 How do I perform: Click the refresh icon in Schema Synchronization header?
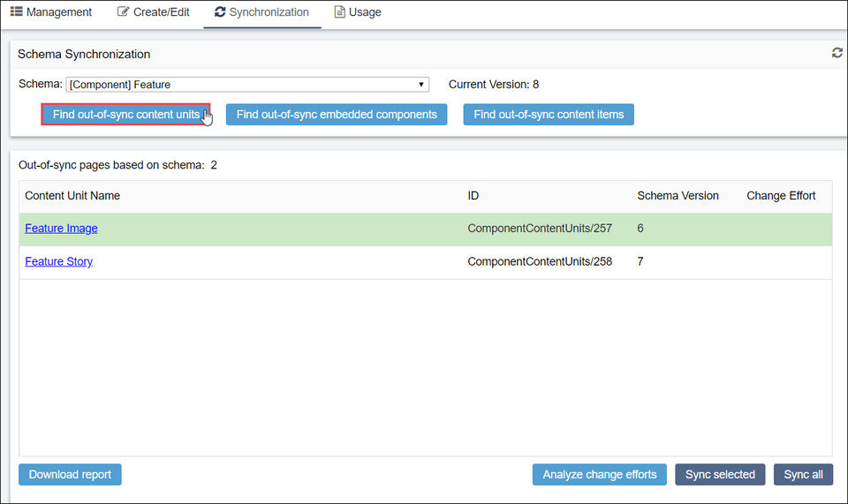pyautogui.click(x=837, y=53)
